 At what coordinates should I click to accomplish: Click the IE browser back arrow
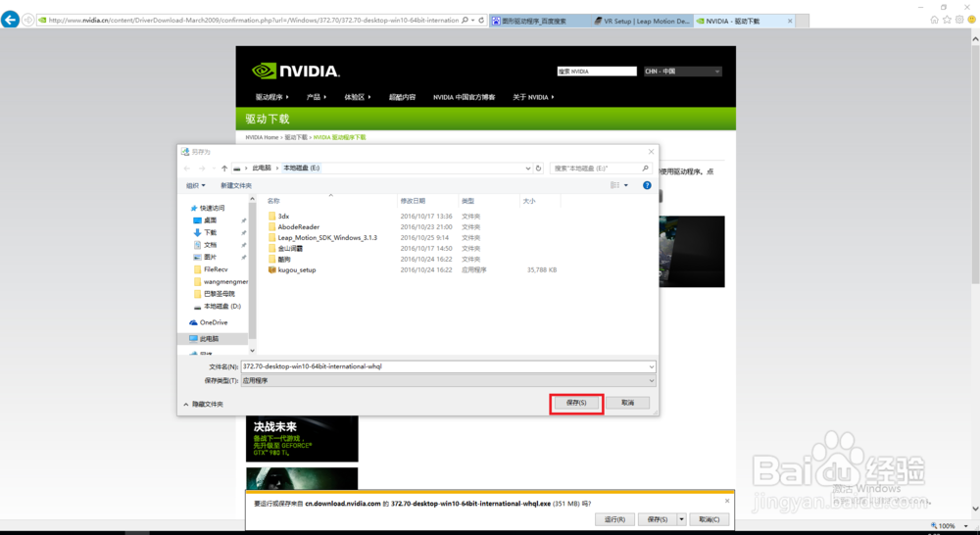click(10, 20)
